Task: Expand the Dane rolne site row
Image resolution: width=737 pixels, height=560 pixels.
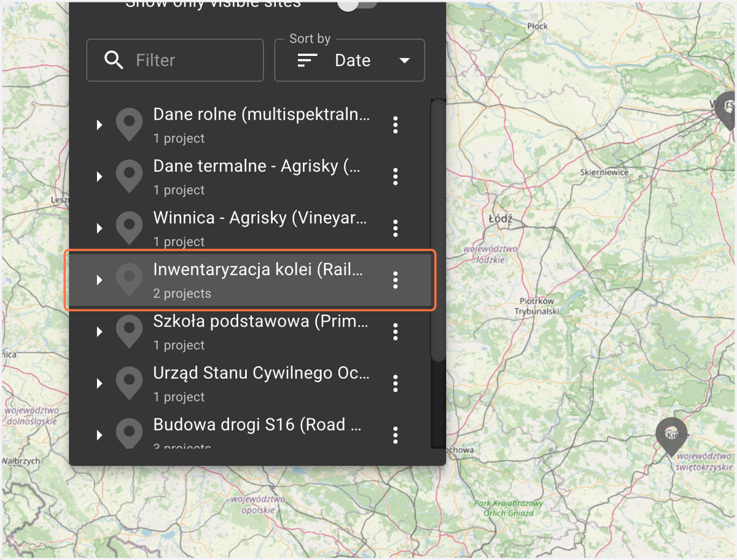Action: pyautogui.click(x=99, y=125)
